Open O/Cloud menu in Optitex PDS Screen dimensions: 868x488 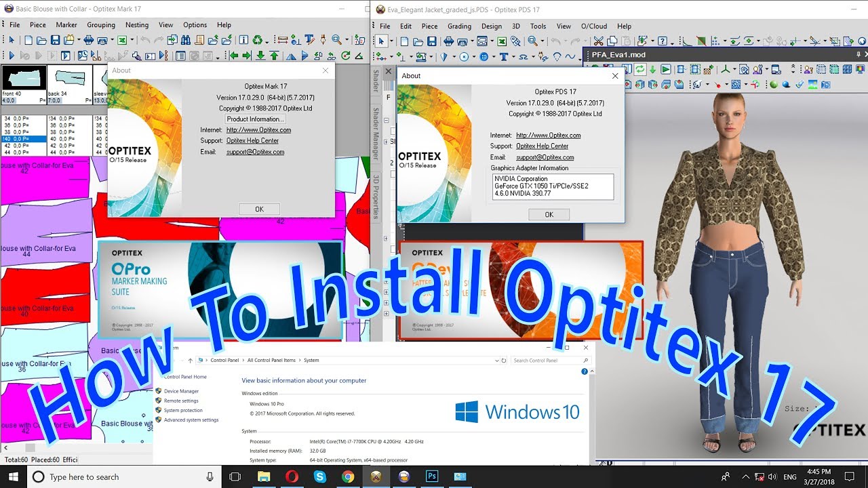[595, 26]
